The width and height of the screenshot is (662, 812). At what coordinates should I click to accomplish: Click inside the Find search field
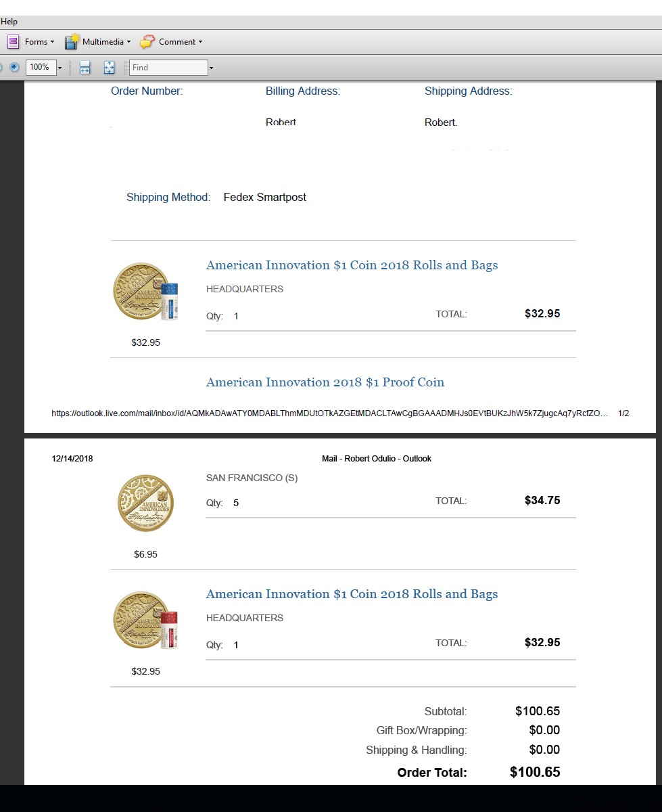168,68
